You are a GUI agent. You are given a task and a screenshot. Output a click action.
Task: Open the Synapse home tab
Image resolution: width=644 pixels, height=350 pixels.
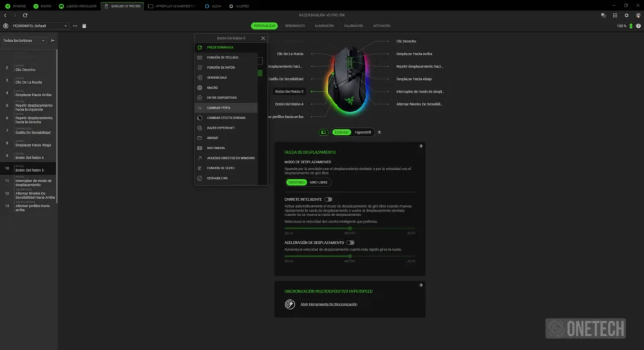[15, 6]
